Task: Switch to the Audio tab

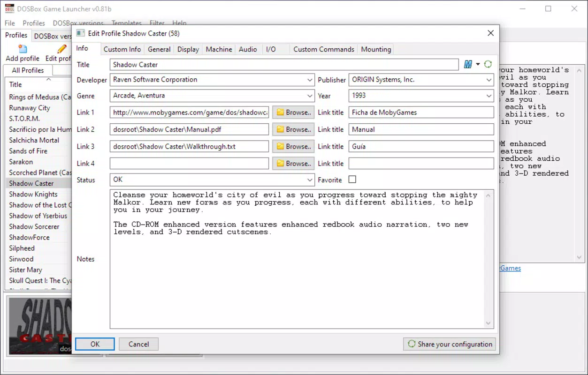Action: coord(248,49)
